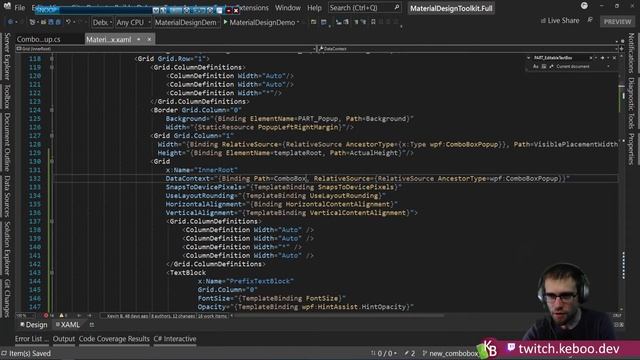Open the Notifications side panel
This screenshot has width=640, height=360.
[631, 53]
